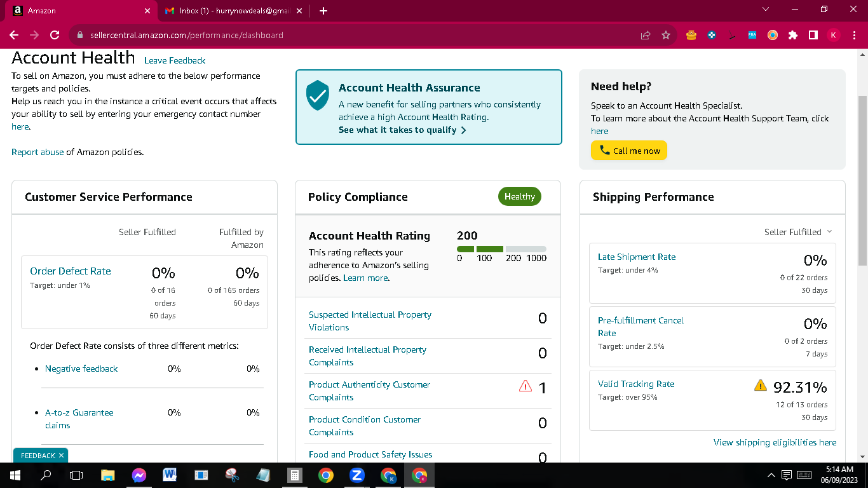The width and height of the screenshot is (868, 488).
Task: Go back to the previous page
Action: (x=14, y=36)
